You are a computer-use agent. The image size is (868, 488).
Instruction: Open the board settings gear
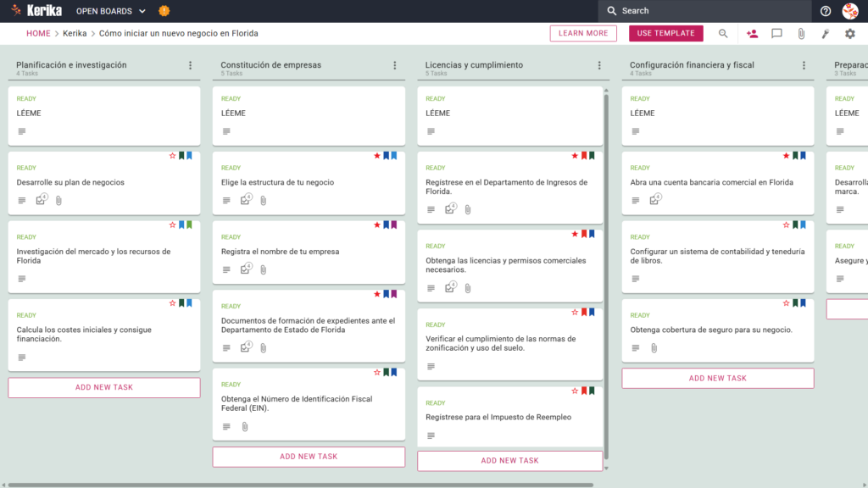(849, 34)
